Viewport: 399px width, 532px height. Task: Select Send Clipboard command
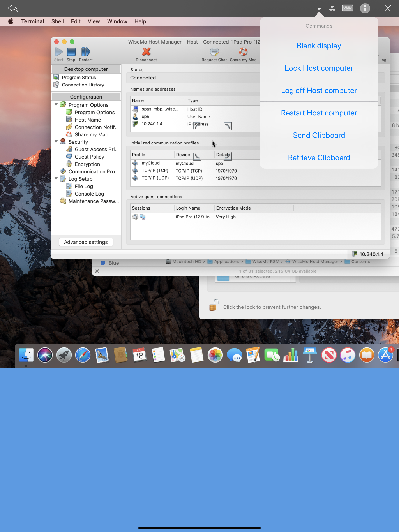pos(319,135)
